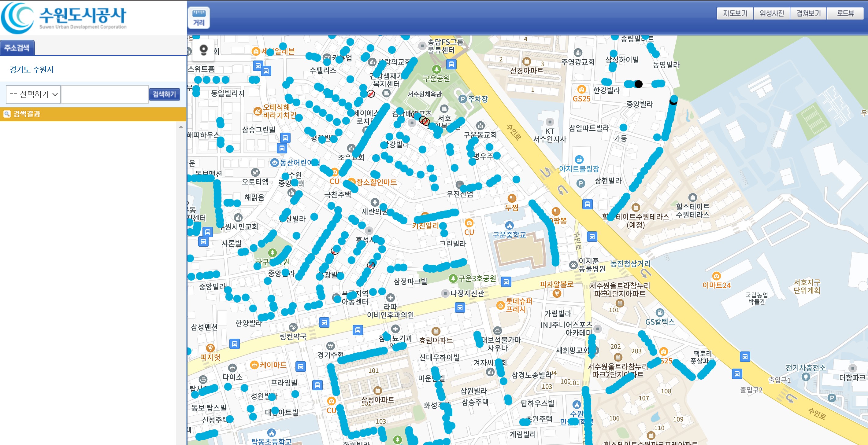Enable 로드뷰 road view mode
This screenshot has height=445, width=868.
(845, 13)
